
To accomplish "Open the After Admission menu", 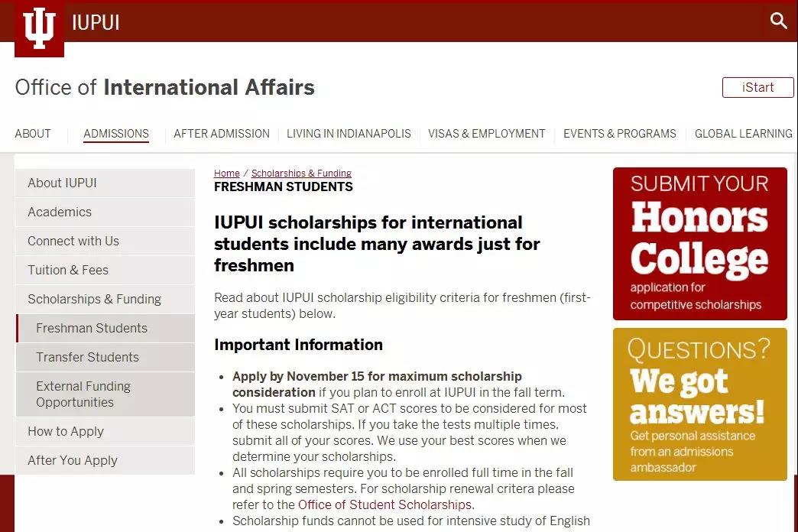I will click(222, 134).
